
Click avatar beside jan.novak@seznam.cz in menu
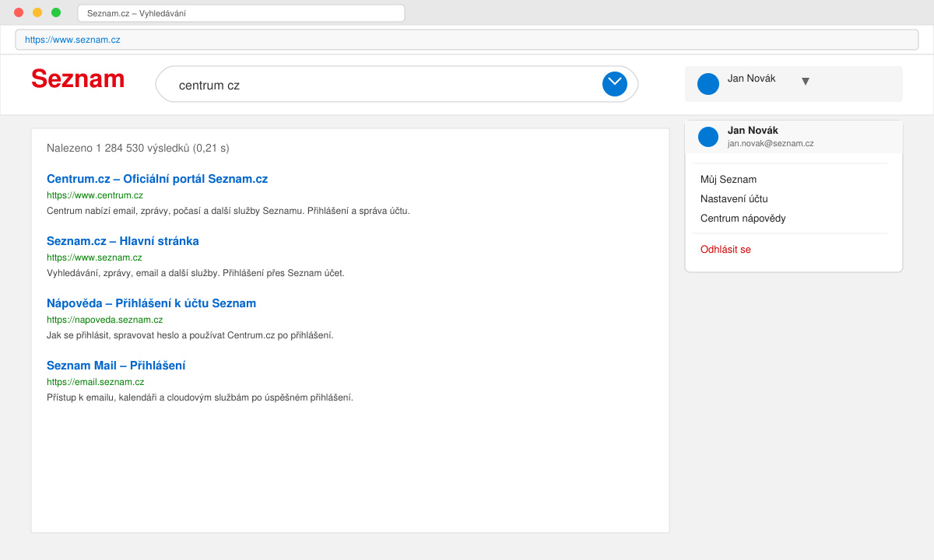[x=708, y=137]
